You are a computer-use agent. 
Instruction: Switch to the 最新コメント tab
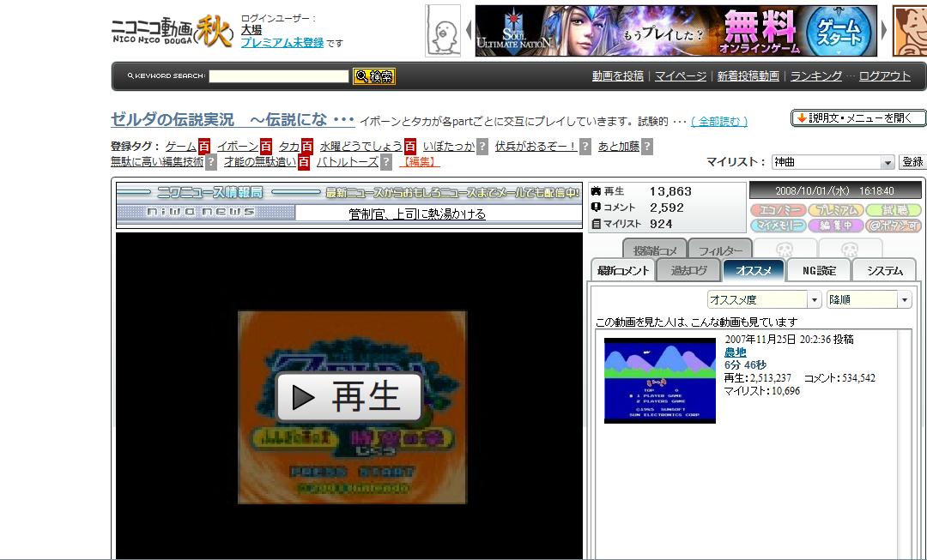(x=623, y=270)
